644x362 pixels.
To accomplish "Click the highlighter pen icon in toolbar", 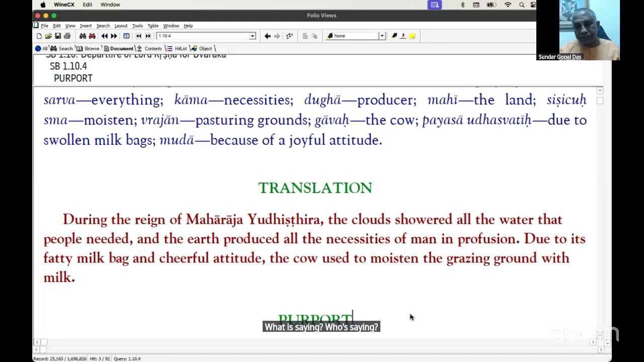I will pos(394,36).
